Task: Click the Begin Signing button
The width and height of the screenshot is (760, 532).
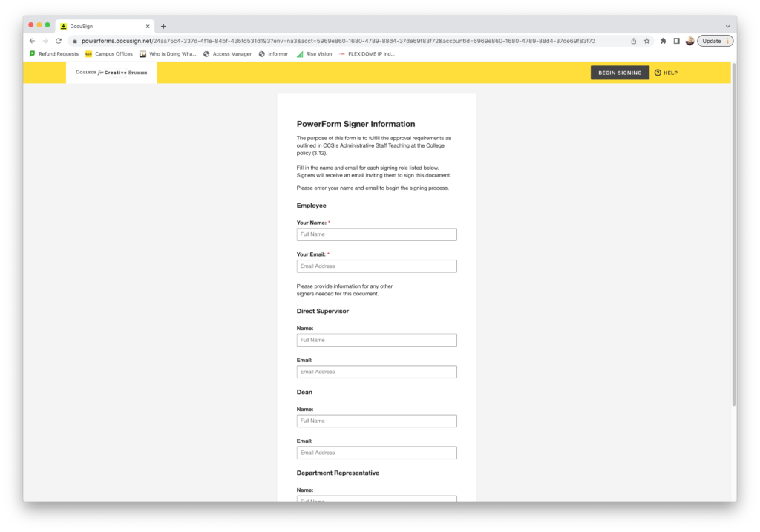Action: (620, 73)
